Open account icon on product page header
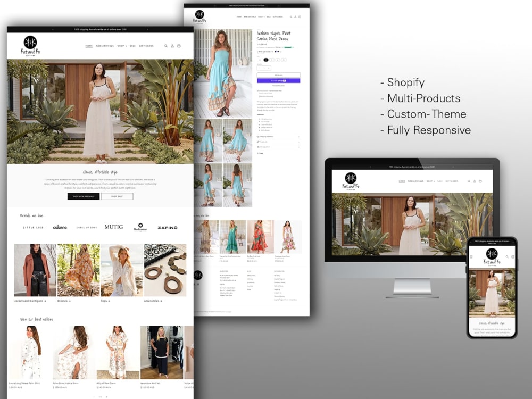The width and height of the screenshot is (532, 399). (x=295, y=16)
